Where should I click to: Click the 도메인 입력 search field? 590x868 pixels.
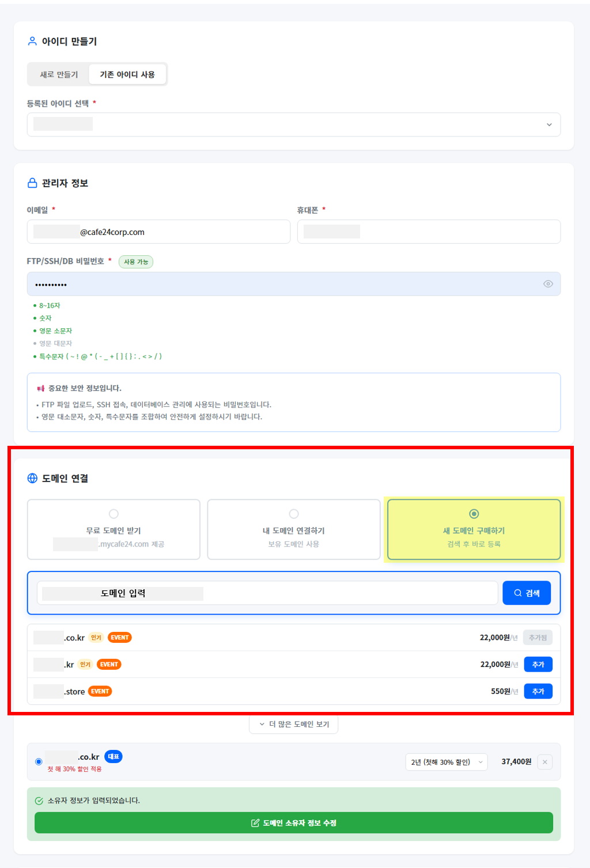tap(267, 593)
